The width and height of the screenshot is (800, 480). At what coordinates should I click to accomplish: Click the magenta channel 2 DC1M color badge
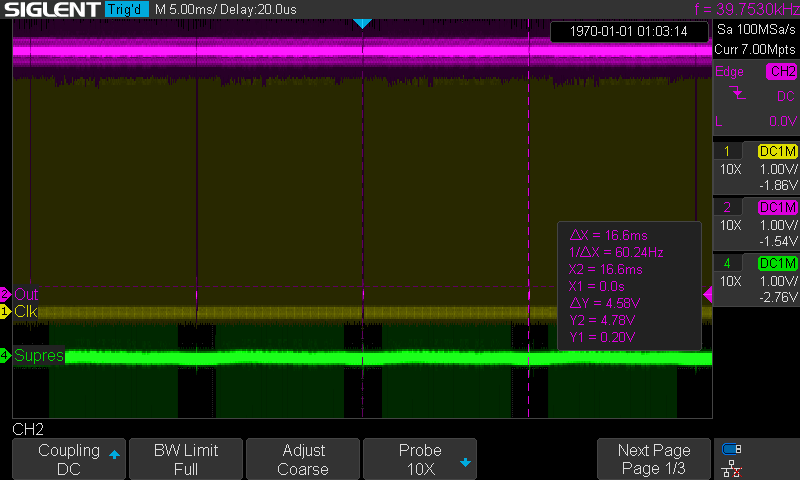click(x=777, y=208)
